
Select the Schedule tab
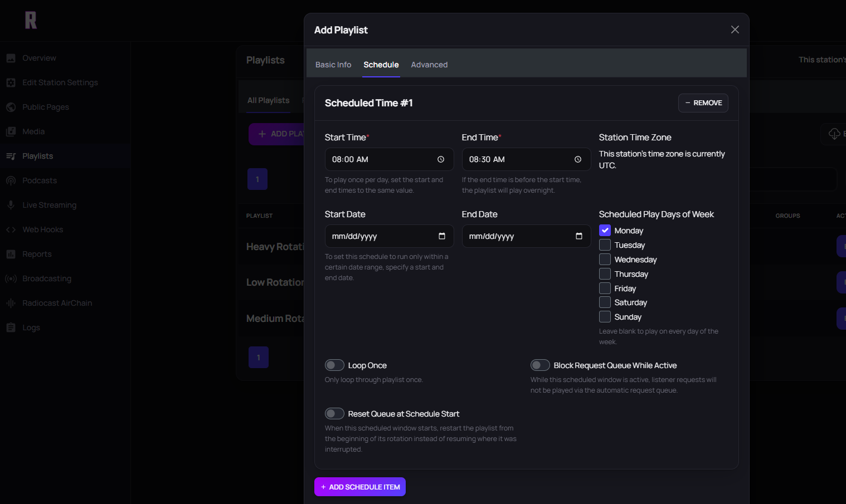[381, 65]
